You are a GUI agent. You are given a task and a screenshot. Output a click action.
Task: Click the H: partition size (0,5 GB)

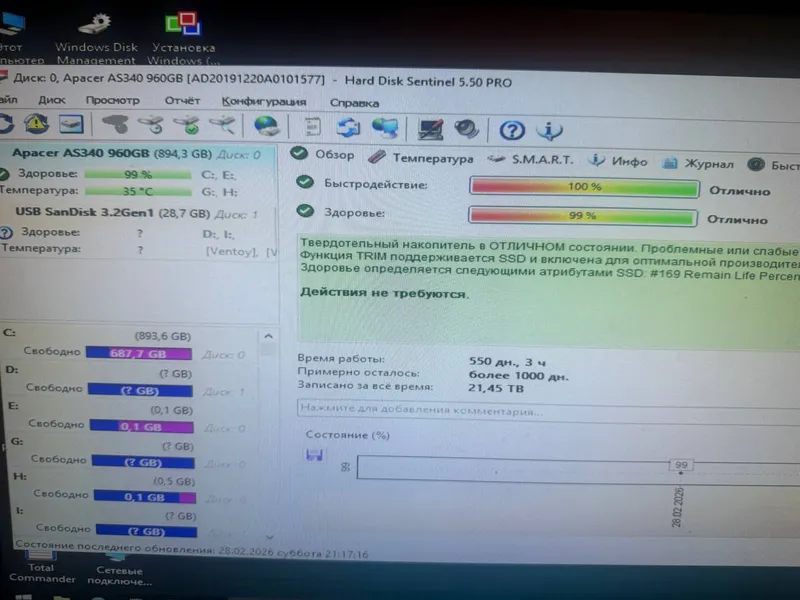(174, 481)
